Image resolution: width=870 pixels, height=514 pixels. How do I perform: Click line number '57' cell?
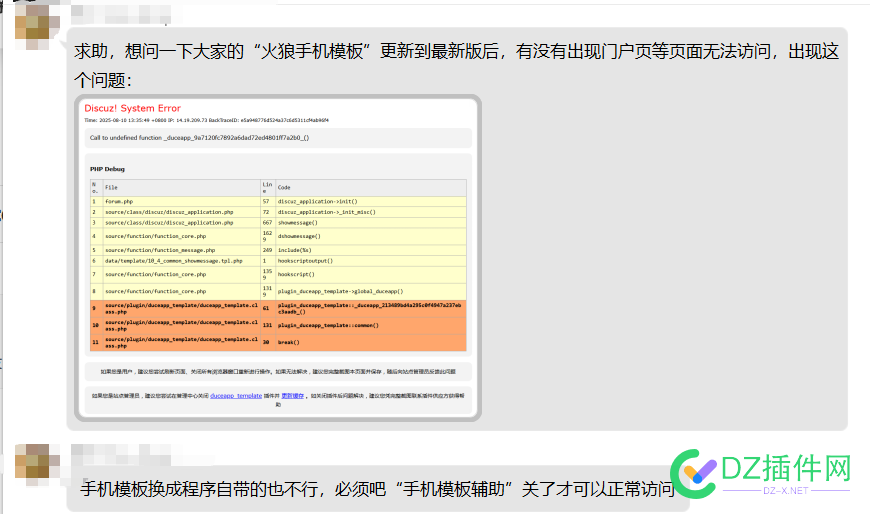(x=268, y=201)
